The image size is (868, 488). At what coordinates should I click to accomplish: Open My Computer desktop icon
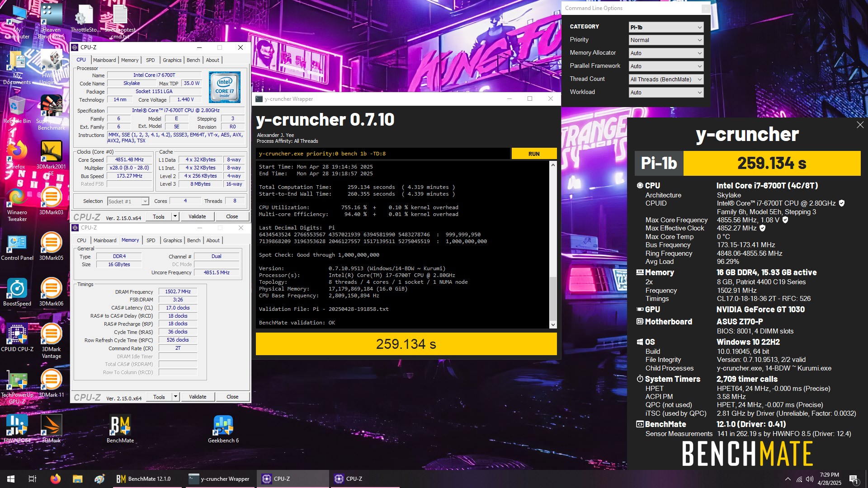[17, 21]
